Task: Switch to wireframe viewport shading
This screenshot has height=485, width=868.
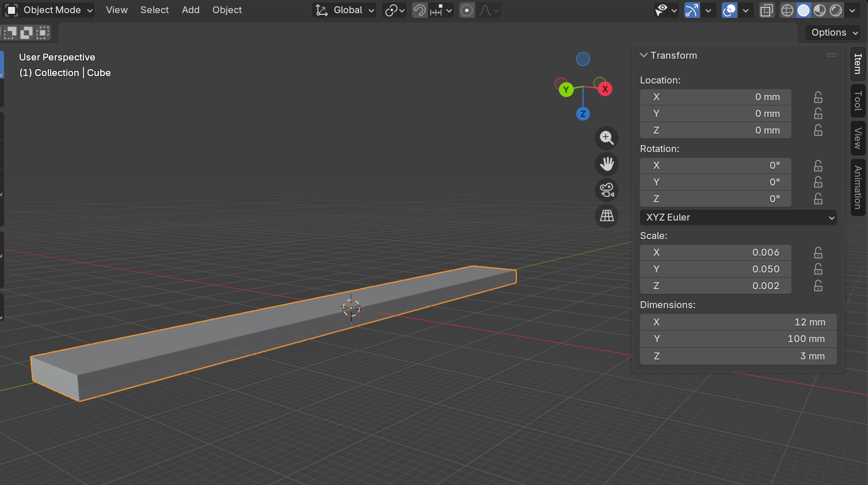Action: point(787,10)
